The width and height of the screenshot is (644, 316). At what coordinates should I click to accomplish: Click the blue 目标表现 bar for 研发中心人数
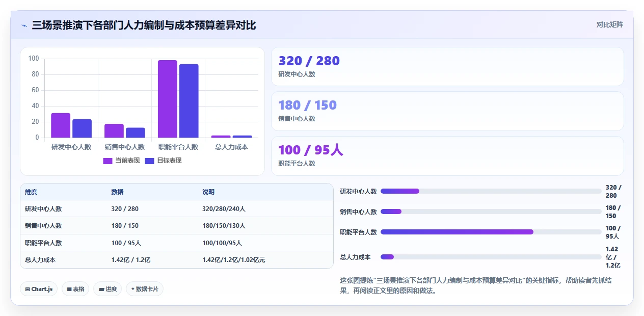tap(82, 128)
